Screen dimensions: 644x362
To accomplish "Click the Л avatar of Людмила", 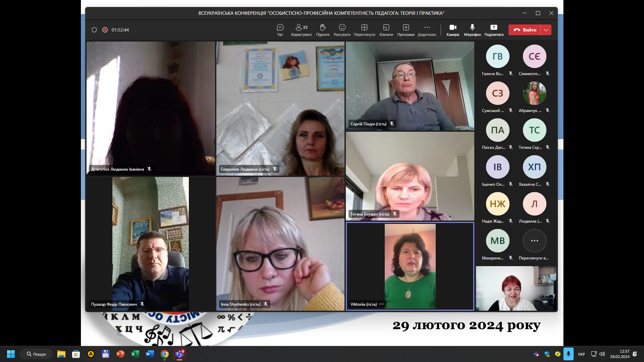I will pyautogui.click(x=534, y=204).
